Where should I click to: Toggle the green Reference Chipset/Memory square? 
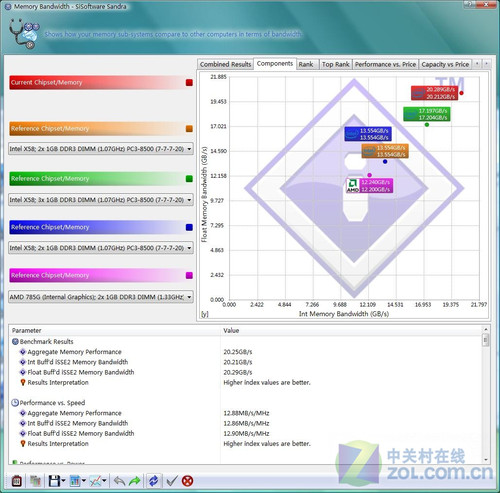189,179
